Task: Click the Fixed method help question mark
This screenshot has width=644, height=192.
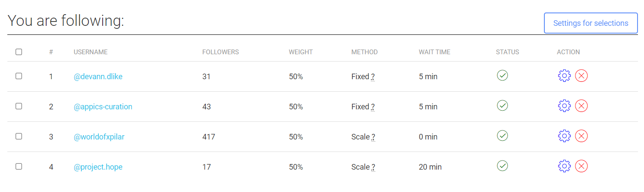Action: click(373, 77)
